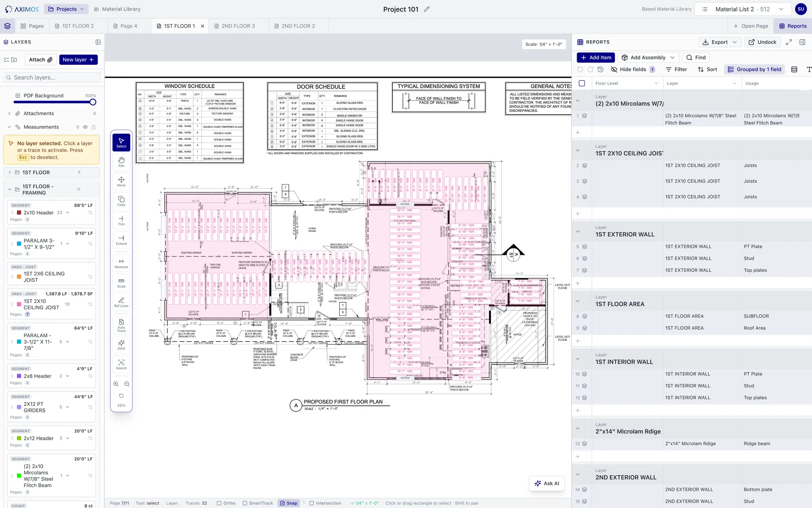The image size is (812, 508).
Task: Pick the Trim tool
Action: tap(121, 221)
